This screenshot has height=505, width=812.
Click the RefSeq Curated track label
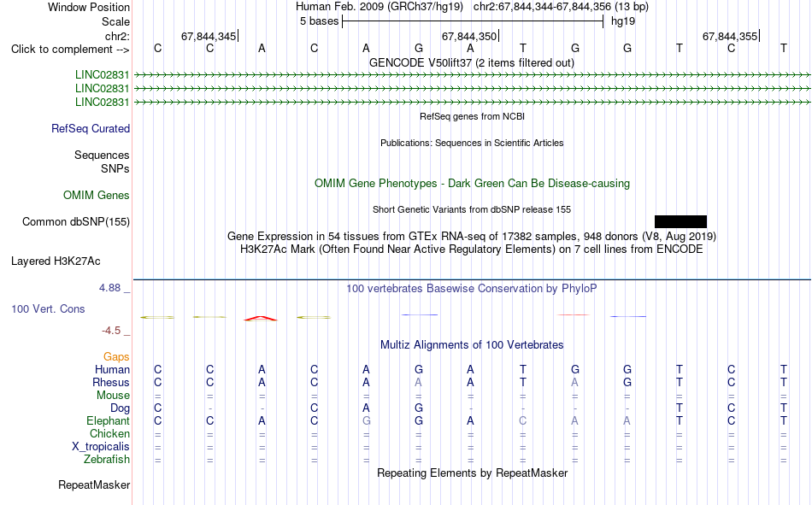90,128
